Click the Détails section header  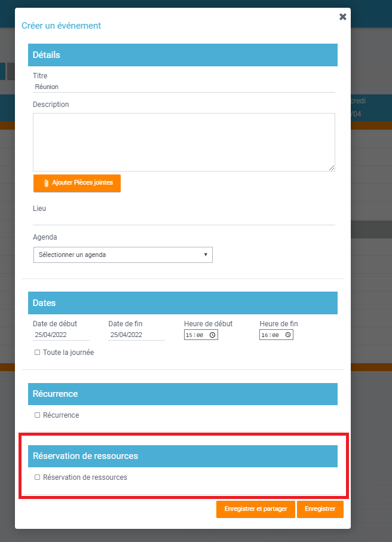coord(182,55)
